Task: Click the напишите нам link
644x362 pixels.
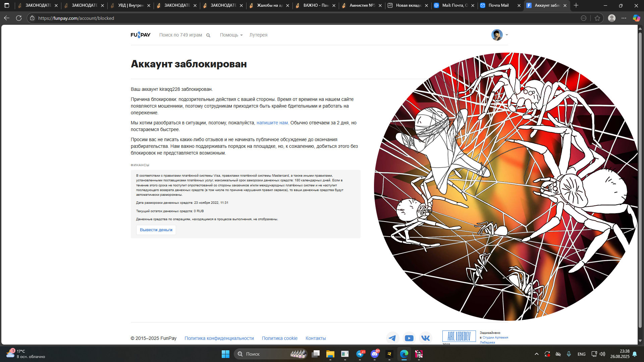Action: pyautogui.click(x=272, y=123)
